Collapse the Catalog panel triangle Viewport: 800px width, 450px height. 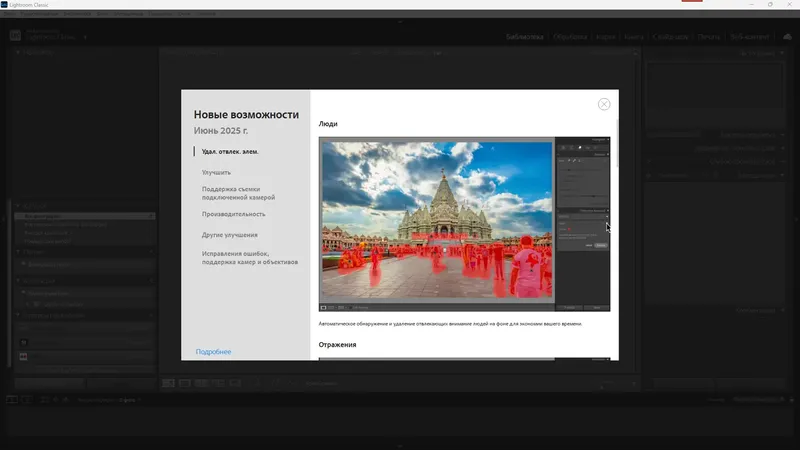coord(18,206)
